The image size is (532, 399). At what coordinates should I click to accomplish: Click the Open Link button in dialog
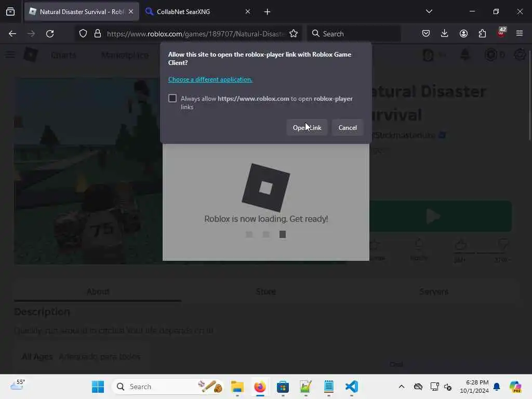point(307,128)
